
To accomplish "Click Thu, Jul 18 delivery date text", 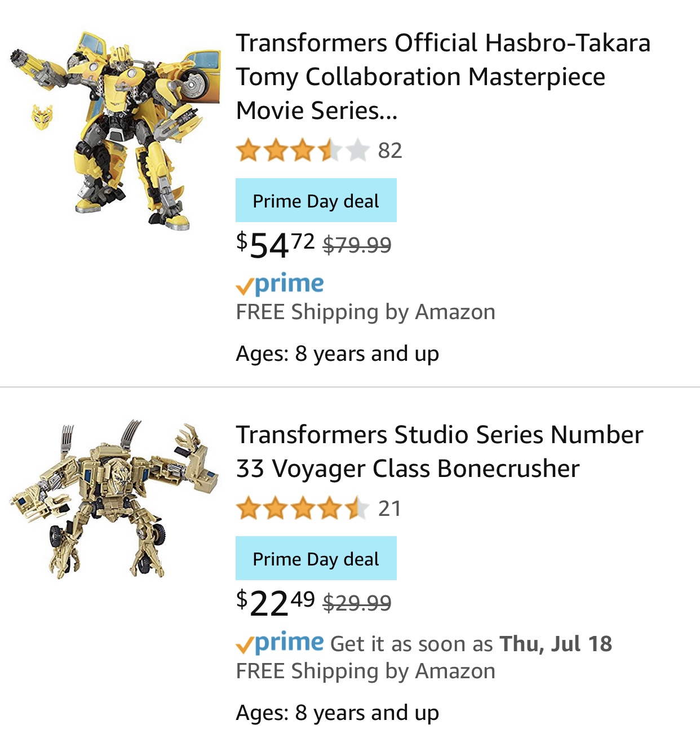I will click(x=556, y=644).
